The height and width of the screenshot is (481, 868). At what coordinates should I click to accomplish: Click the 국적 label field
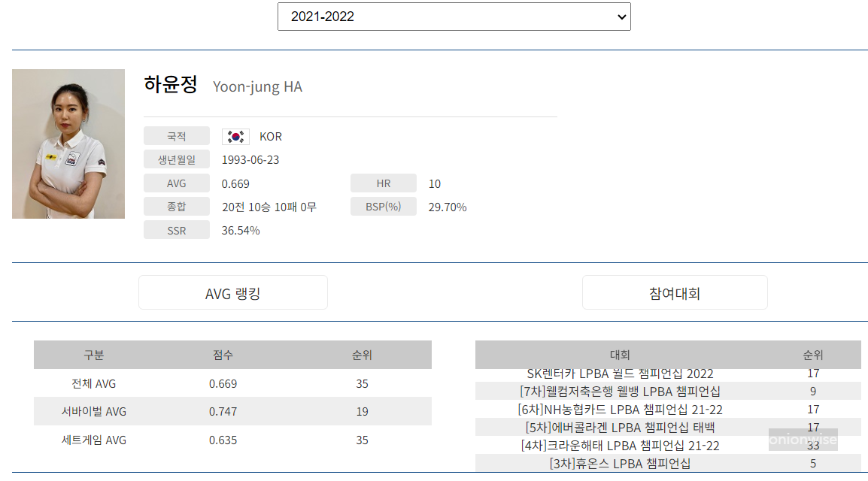click(177, 136)
